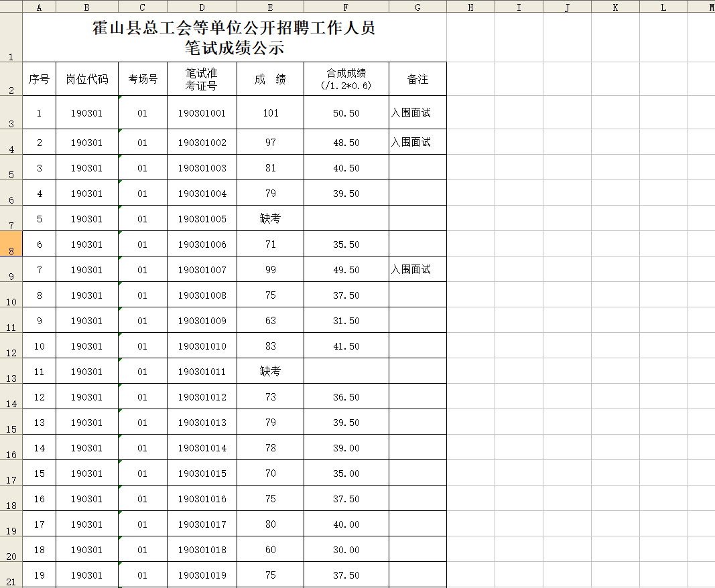
Task: Select score 99 cell
Action: point(271,270)
